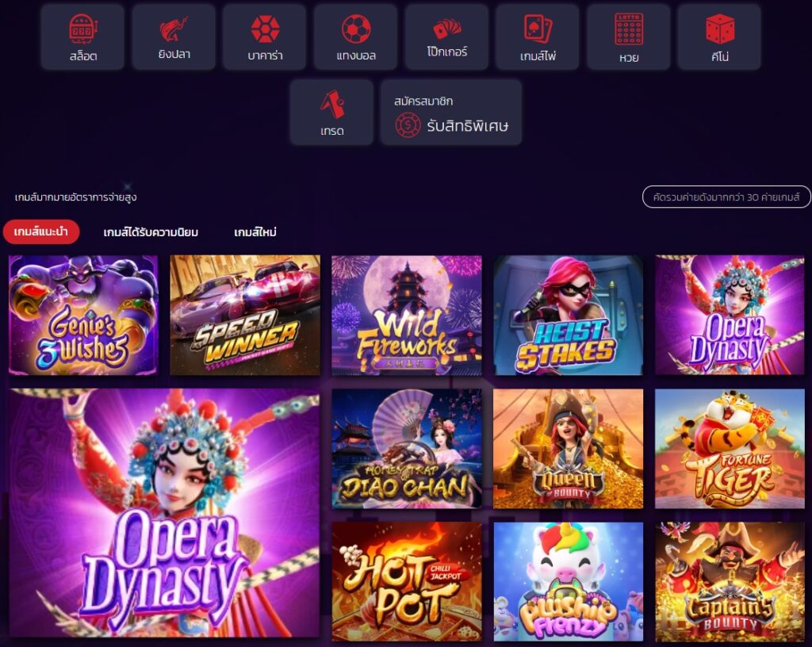Open the สล็อต slot machine category
812x647 pixels.
click(x=82, y=37)
